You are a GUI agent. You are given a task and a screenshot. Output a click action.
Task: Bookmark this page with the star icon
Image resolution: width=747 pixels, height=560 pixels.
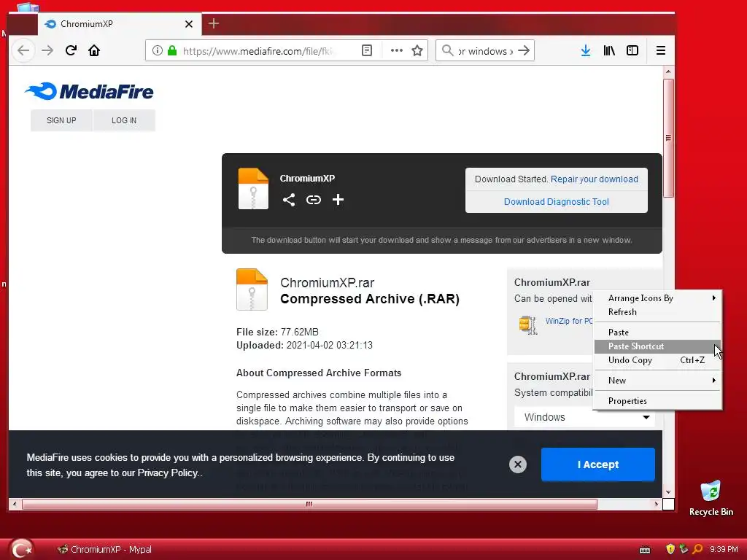(417, 50)
